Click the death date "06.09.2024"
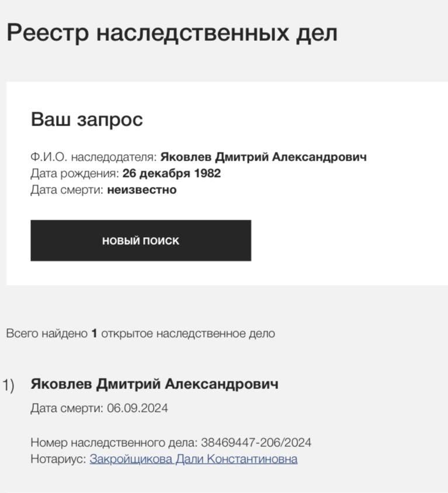The height and width of the screenshot is (493, 448). [137, 408]
